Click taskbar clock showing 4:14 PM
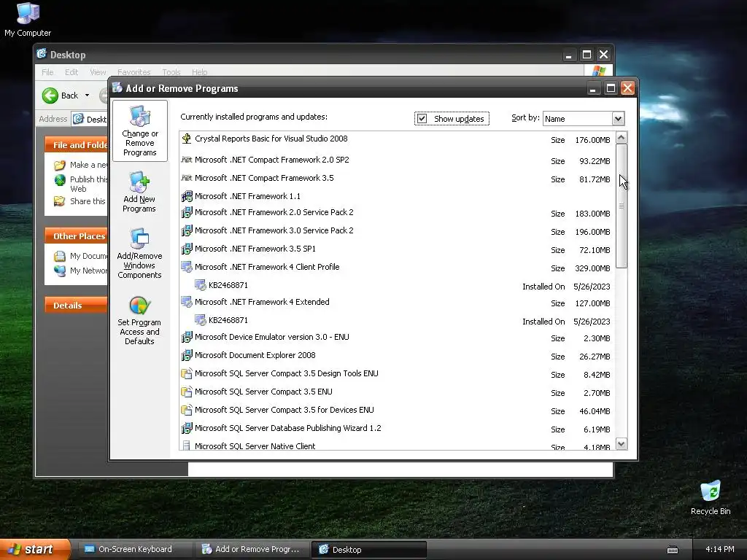Image resolution: width=747 pixels, height=560 pixels. (719, 550)
